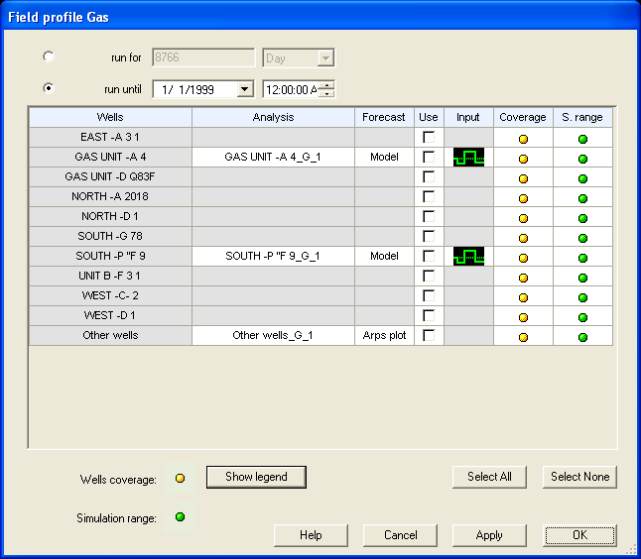Click the Select All button
This screenshot has height=559, width=641.
coord(489,477)
